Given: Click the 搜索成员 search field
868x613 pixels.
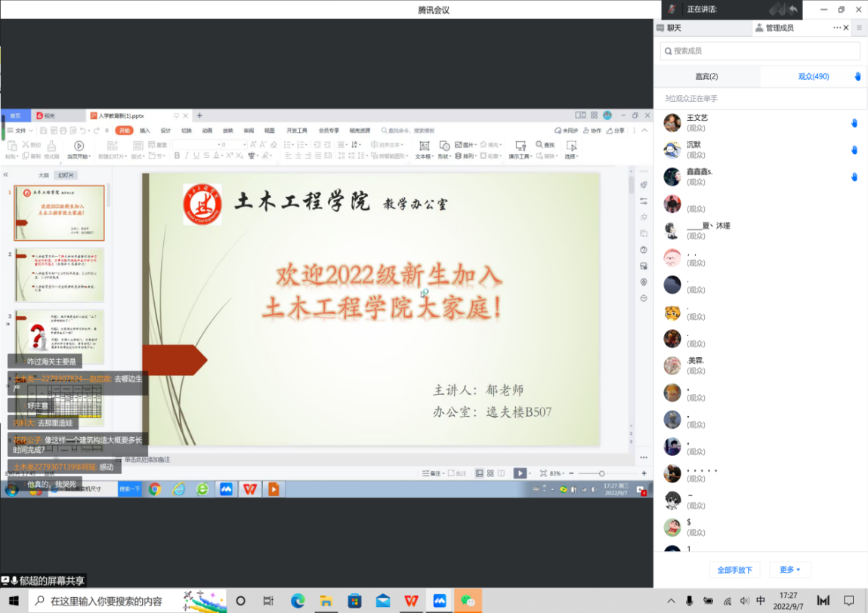Looking at the screenshot, I should (x=760, y=51).
